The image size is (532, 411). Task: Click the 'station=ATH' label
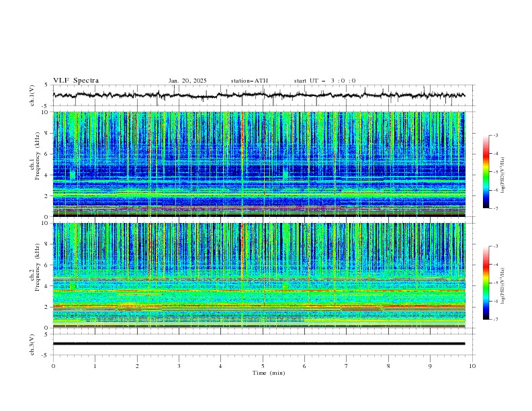click(x=249, y=81)
